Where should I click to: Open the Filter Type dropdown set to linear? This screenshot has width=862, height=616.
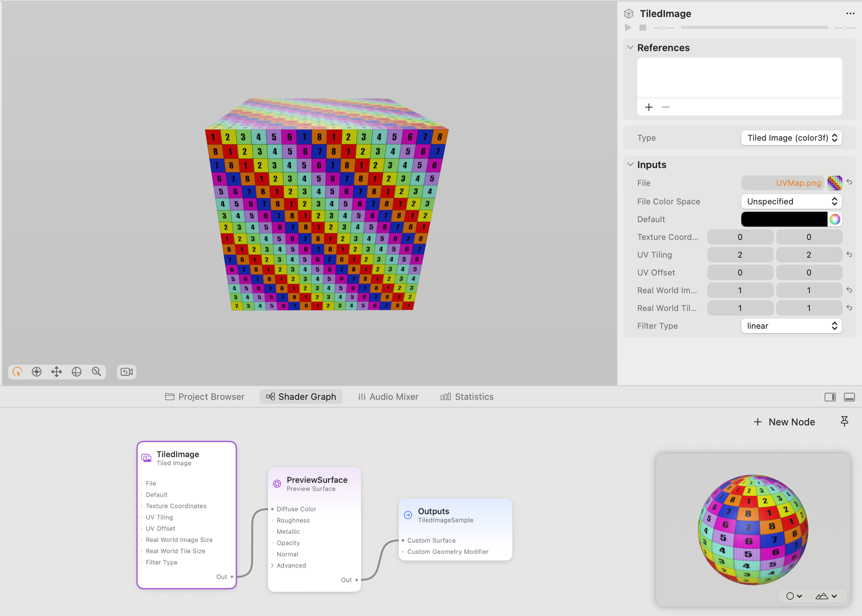(x=791, y=325)
